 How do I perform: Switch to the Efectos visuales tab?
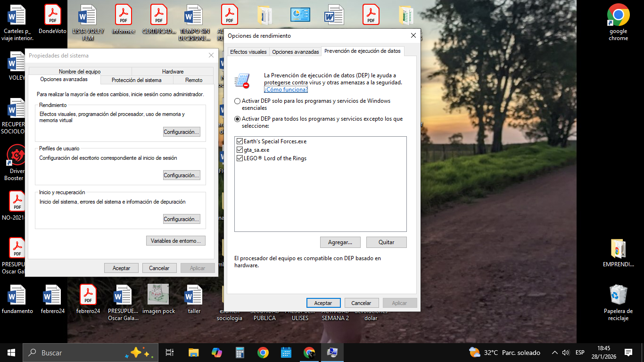tap(248, 52)
